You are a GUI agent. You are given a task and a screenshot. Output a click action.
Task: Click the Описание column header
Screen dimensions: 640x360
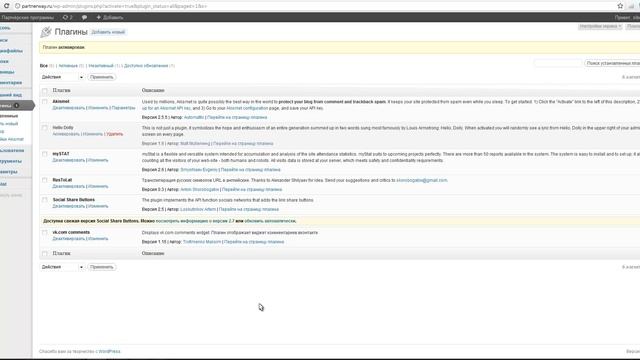[x=153, y=91]
